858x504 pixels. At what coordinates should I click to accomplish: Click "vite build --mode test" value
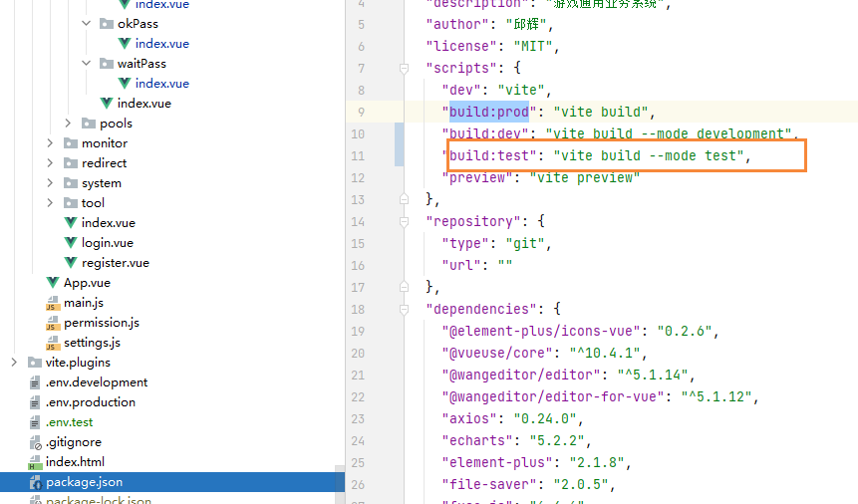[x=649, y=156]
